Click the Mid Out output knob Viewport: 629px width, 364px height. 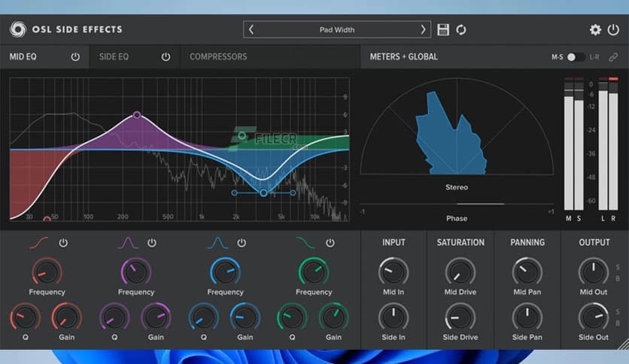point(594,272)
